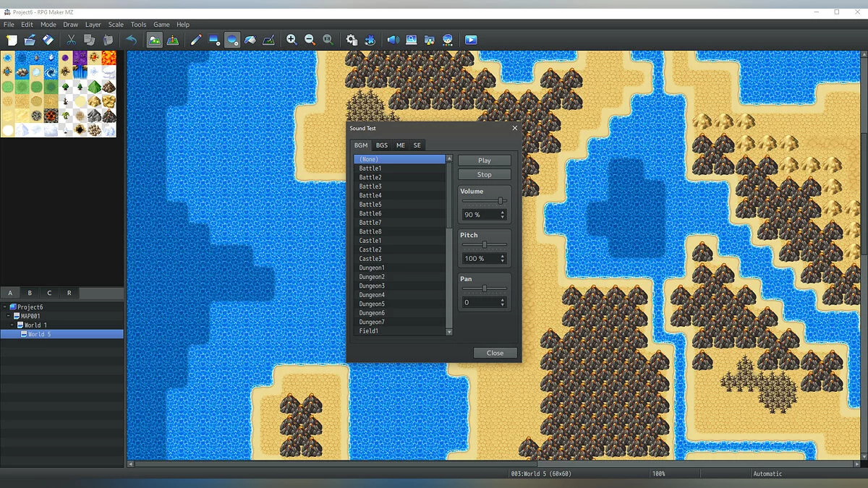Create a new project from the toolbar
868x488 pixels.
pyautogui.click(x=12, y=40)
